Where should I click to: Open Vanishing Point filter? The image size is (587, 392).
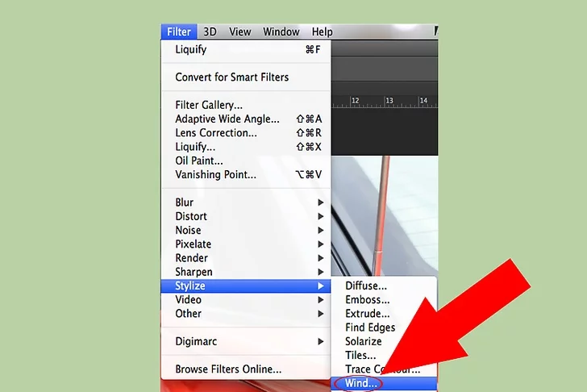coord(215,174)
